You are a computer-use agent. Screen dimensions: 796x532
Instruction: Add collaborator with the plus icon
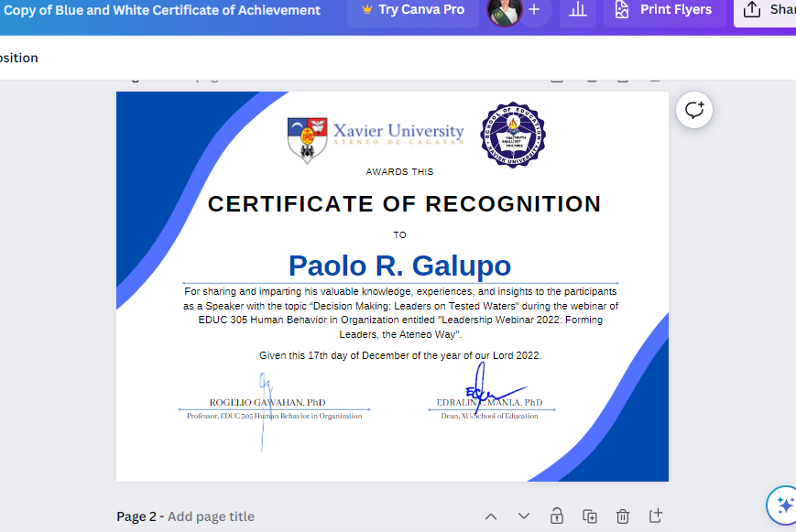534,10
